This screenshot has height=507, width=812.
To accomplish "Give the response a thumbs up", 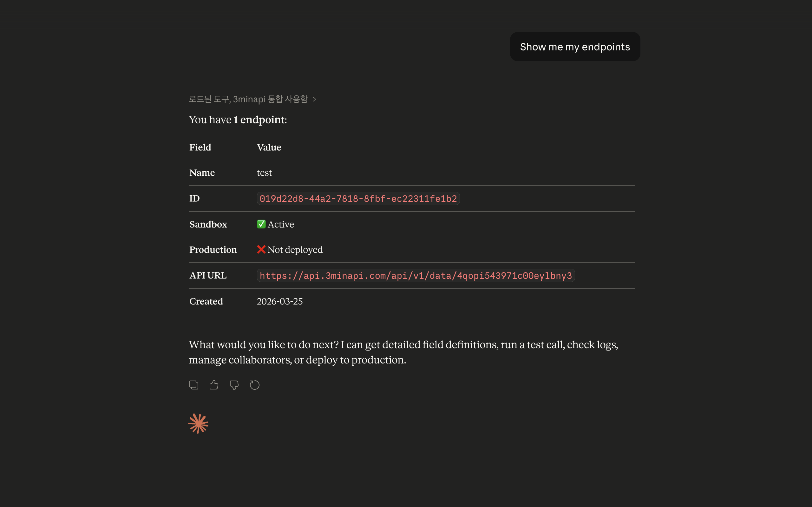I will (x=214, y=385).
